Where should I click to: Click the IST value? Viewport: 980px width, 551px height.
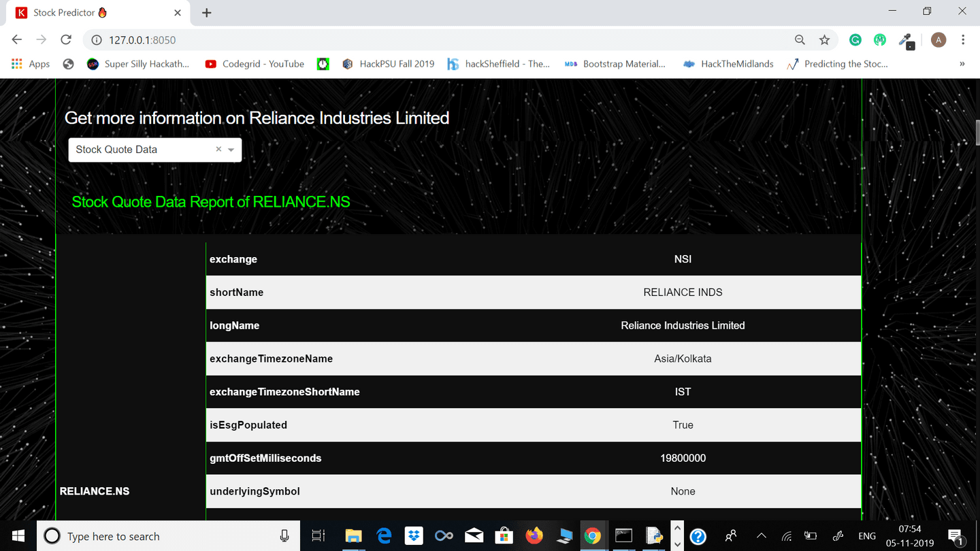[683, 392]
